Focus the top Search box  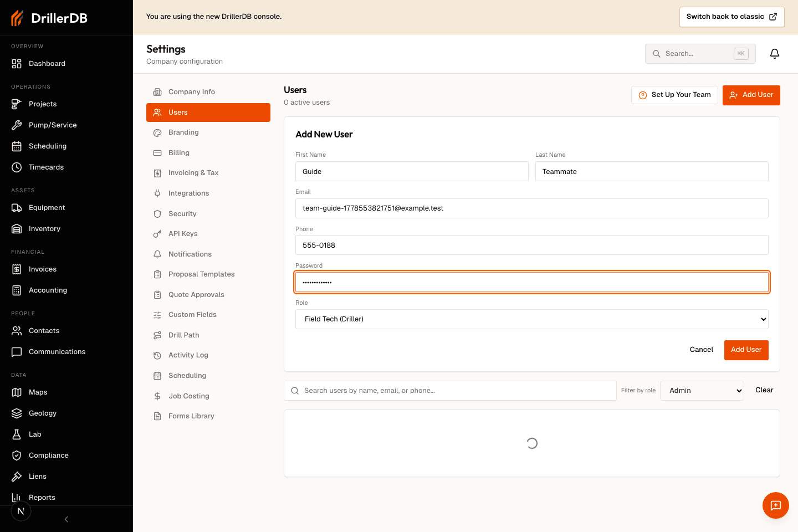pyautogui.click(x=700, y=54)
